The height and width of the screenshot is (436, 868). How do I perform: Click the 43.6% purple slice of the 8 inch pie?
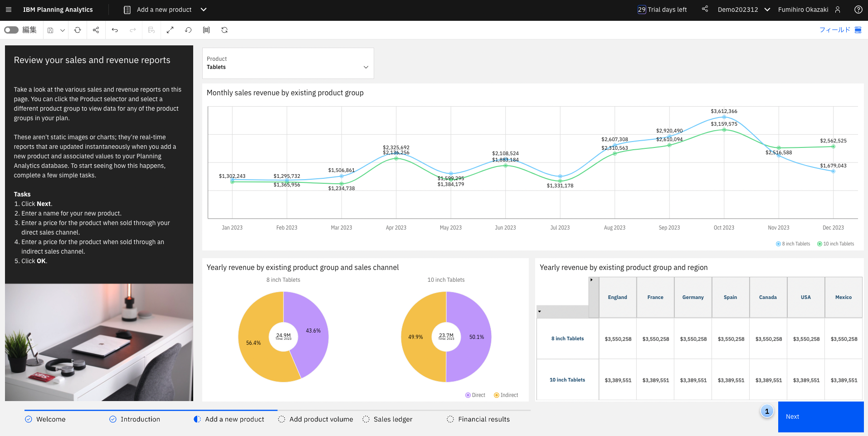(x=312, y=331)
